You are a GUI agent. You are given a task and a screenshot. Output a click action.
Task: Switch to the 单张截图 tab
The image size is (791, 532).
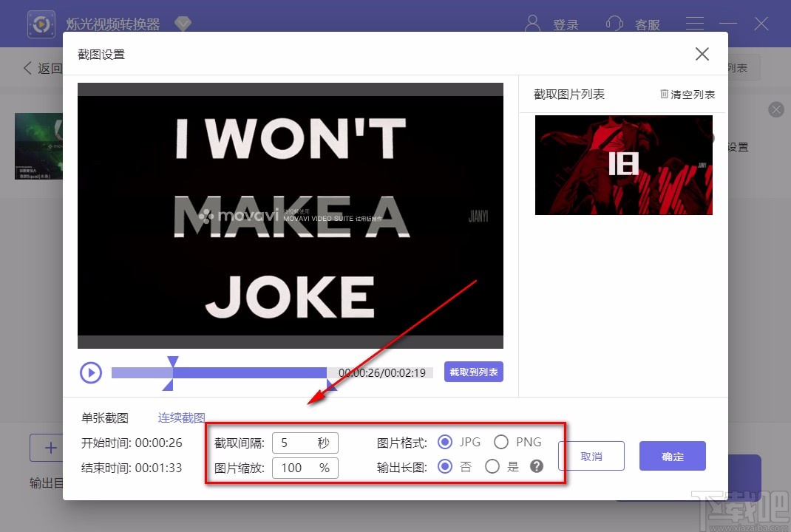(104, 417)
